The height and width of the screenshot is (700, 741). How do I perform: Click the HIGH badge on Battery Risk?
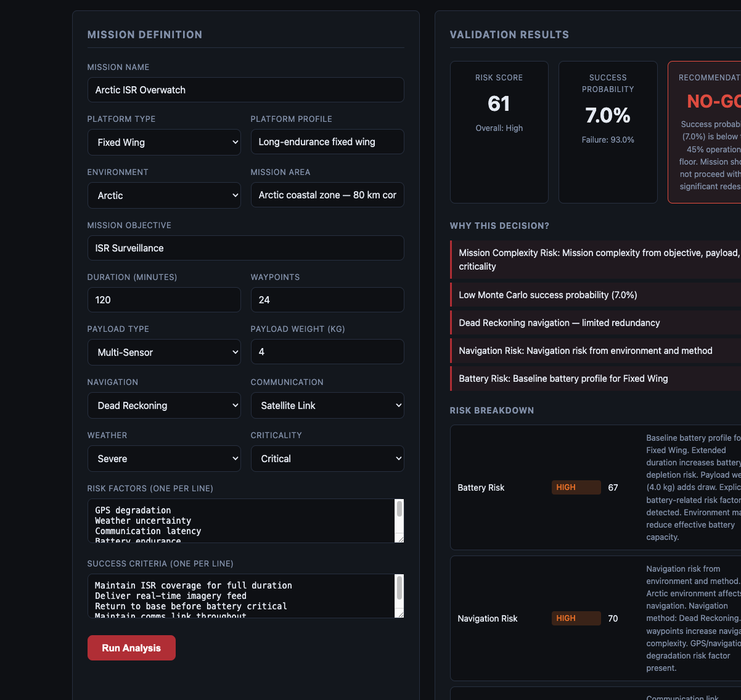576,487
